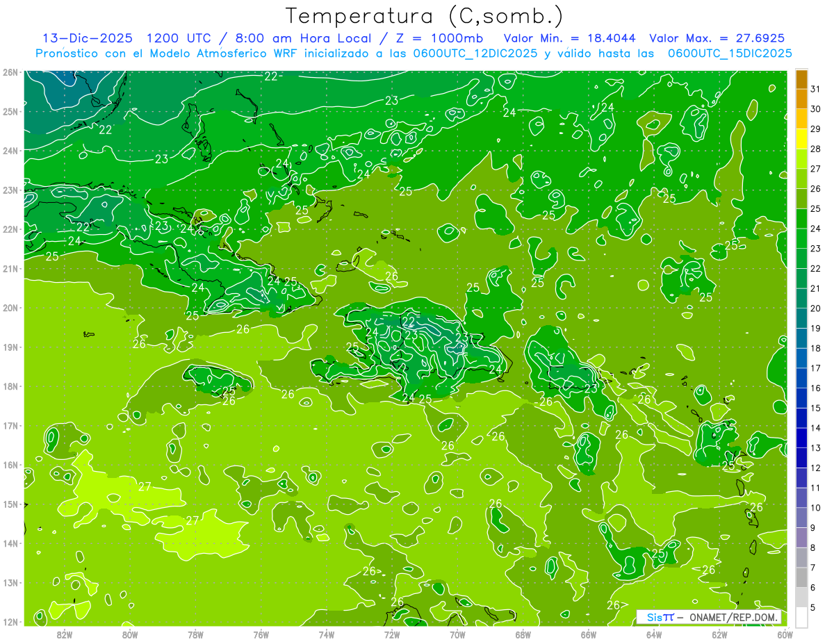Click the latitude label "26N"

pyautogui.click(x=10, y=72)
